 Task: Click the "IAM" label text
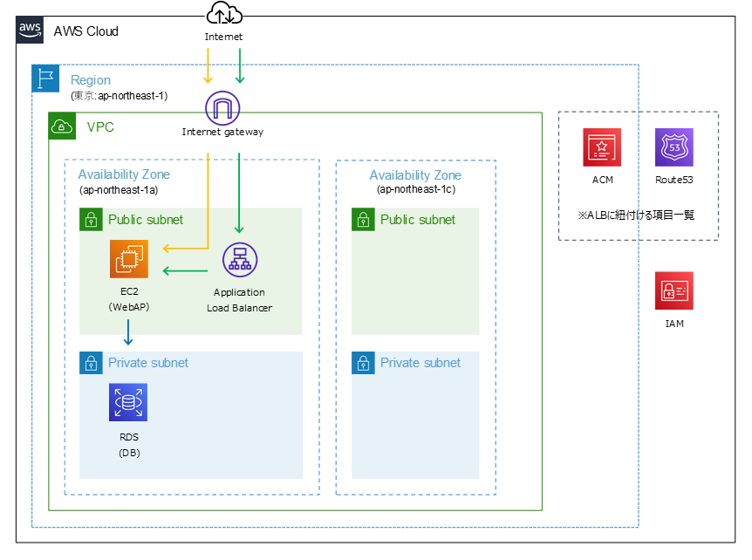pos(674,324)
